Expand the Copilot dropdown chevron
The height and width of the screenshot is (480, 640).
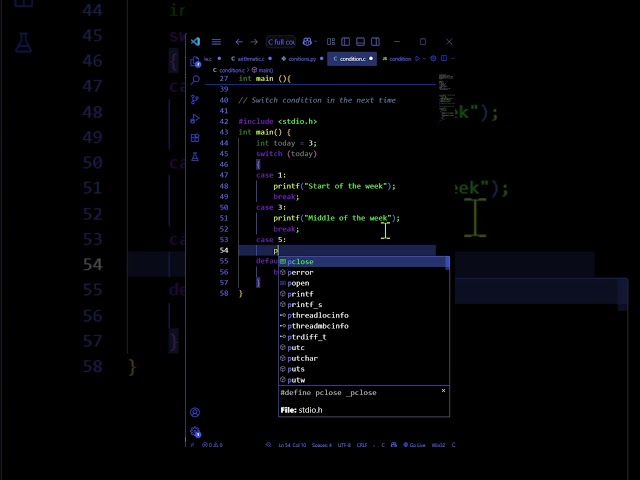point(316,42)
